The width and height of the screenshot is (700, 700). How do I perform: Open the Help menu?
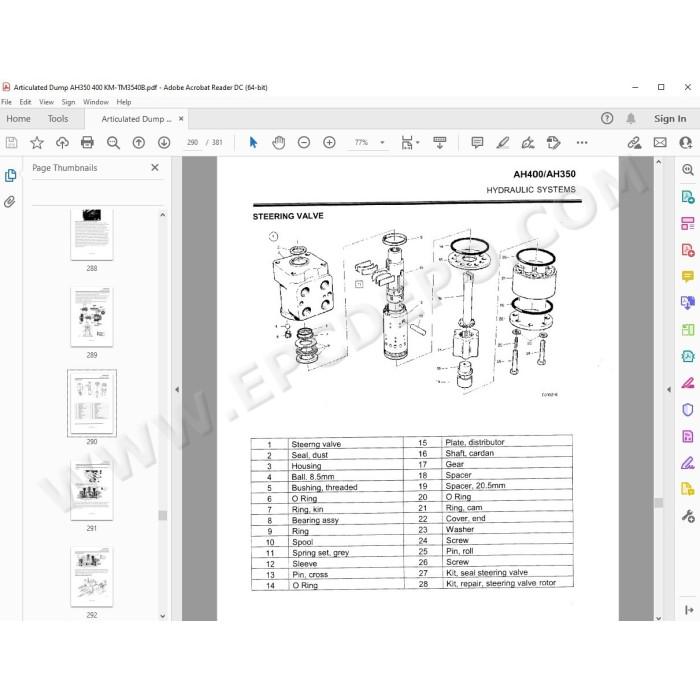click(x=124, y=102)
